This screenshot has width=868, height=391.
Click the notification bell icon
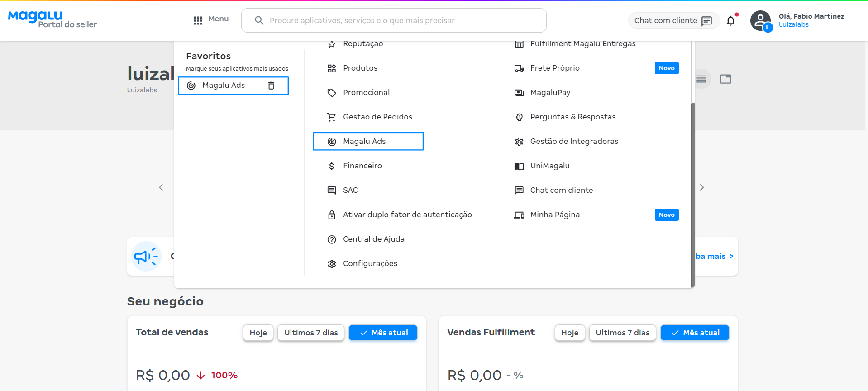pyautogui.click(x=730, y=20)
